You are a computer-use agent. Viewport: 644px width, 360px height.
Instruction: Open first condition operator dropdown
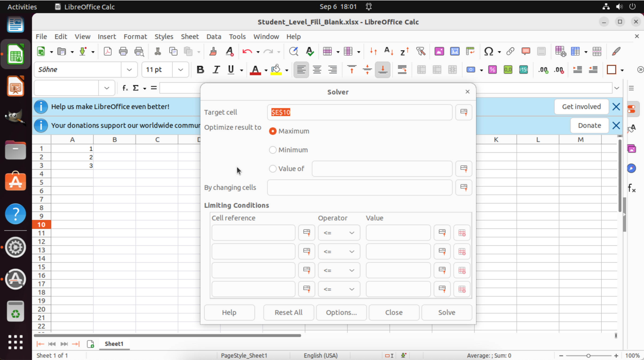339,233
